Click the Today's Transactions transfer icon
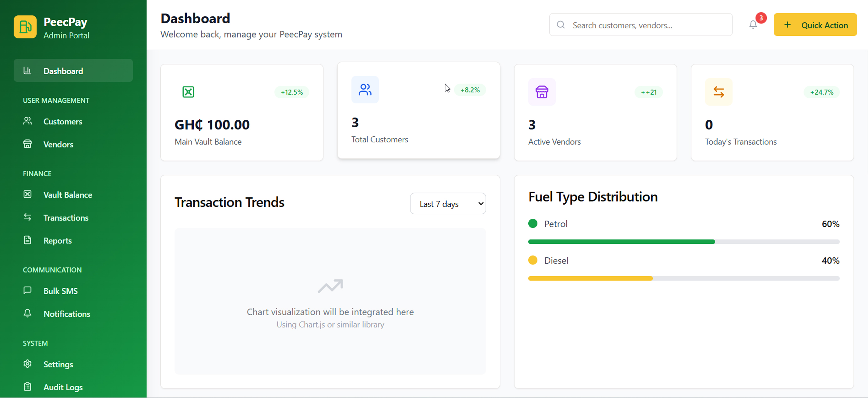Image resolution: width=868 pixels, height=398 pixels. click(719, 92)
